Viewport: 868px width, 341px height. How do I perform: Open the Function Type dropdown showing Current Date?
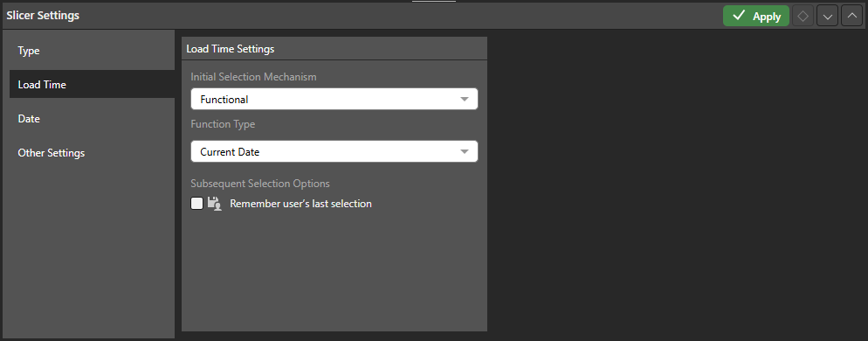tap(334, 151)
